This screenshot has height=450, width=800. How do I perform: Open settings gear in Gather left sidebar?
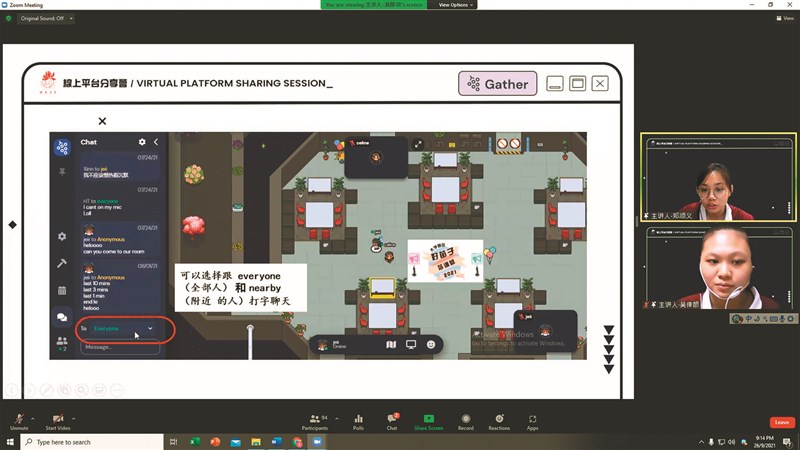[x=62, y=236]
